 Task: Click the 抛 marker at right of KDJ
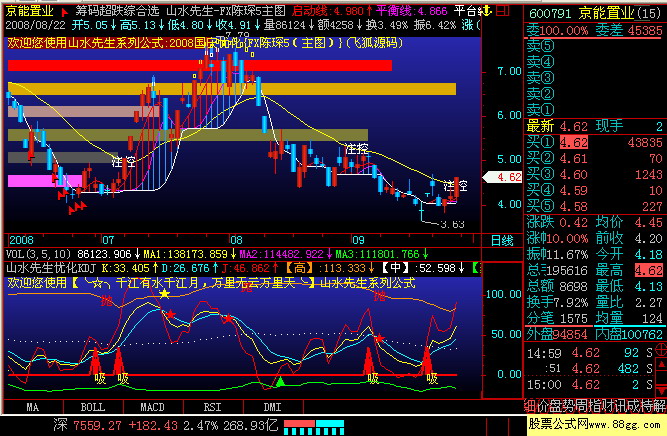coord(379,296)
